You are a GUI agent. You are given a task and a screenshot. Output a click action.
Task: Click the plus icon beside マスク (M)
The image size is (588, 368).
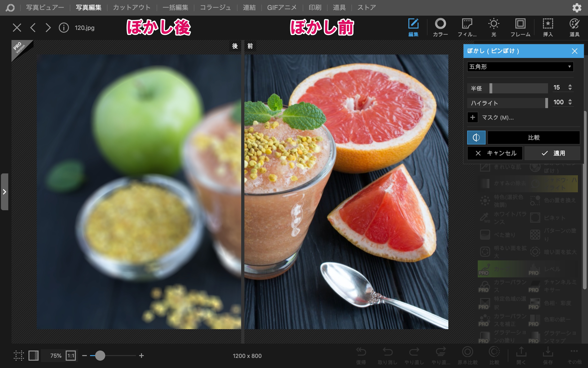point(472,118)
